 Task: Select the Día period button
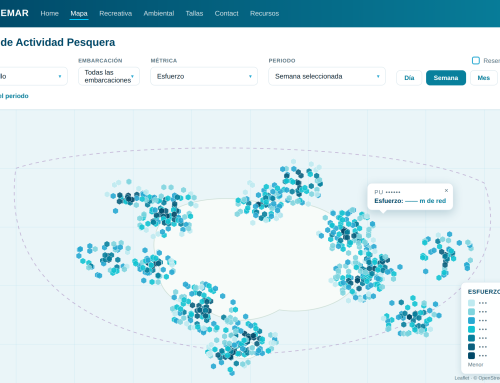click(x=409, y=78)
